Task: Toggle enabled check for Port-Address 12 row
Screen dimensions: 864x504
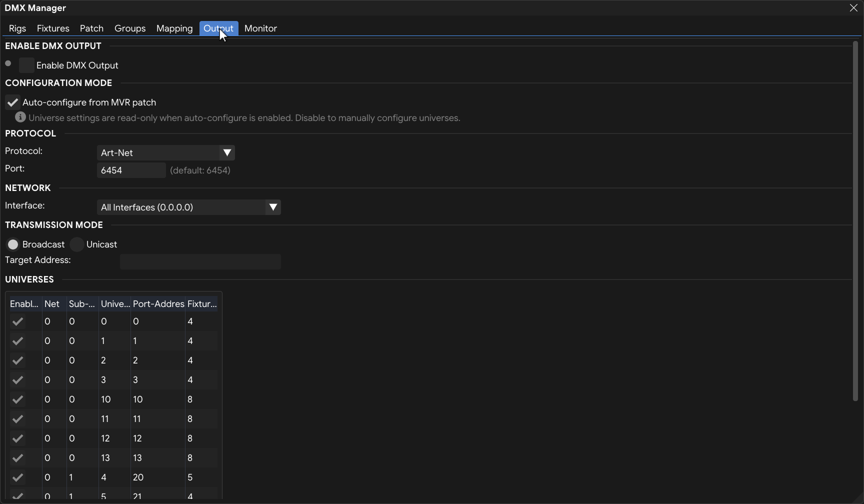Action: point(17,438)
